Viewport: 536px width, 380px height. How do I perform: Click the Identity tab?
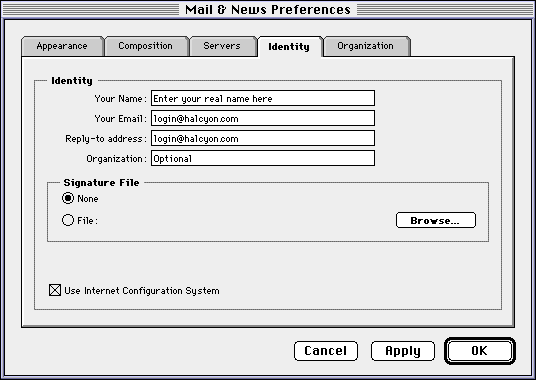290,47
